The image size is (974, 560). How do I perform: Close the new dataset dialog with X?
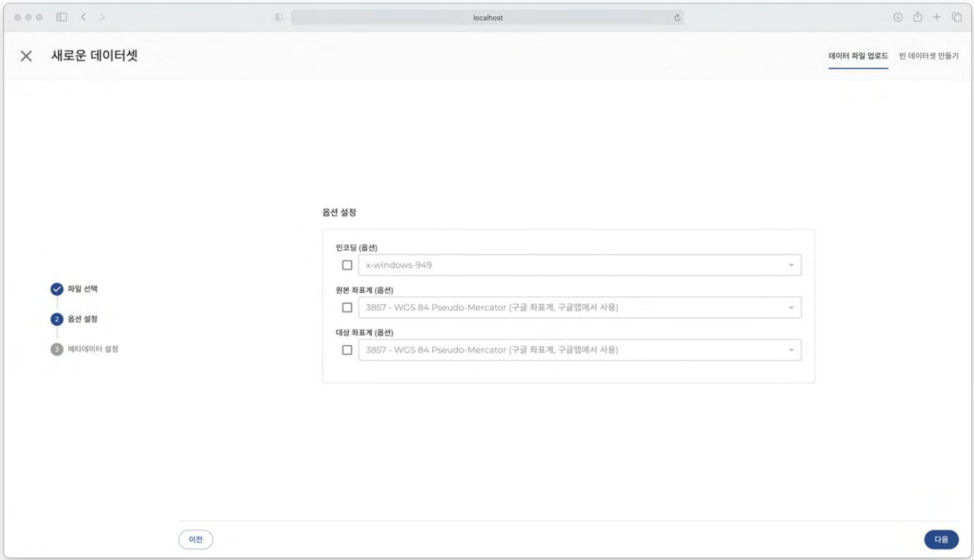(26, 56)
